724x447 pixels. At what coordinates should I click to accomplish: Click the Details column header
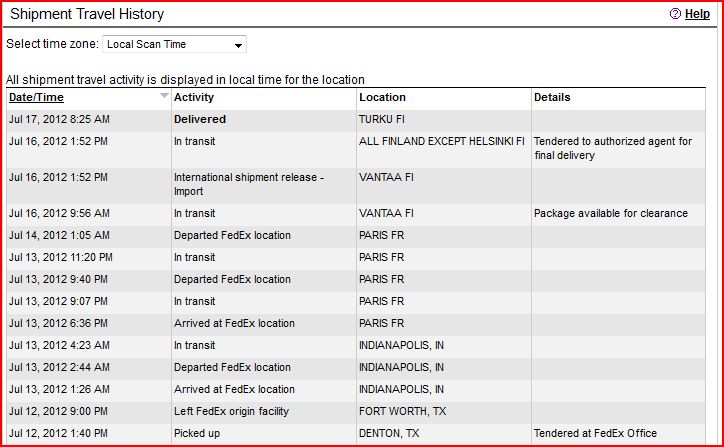tap(552, 98)
